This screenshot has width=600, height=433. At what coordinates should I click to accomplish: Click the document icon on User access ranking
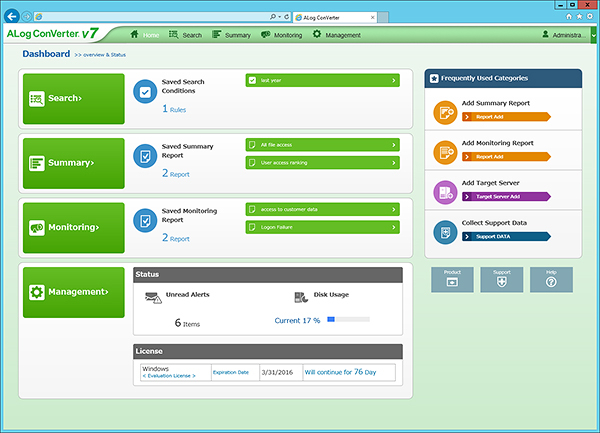point(252,163)
